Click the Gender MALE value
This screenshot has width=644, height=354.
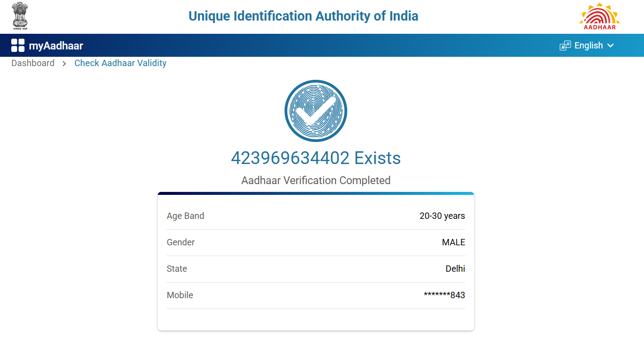[453, 242]
